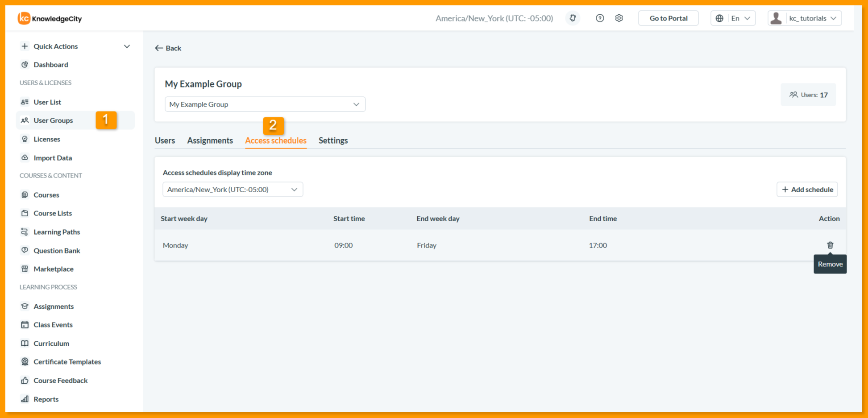Click the trash icon to remove the Monday schedule
The image size is (868, 418).
tap(830, 245)
